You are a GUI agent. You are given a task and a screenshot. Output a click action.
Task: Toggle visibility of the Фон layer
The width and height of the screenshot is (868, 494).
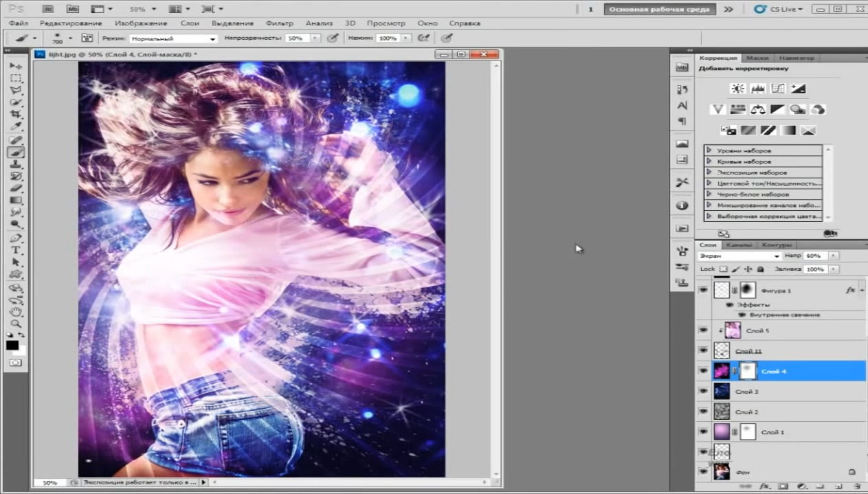coord(703,472)
